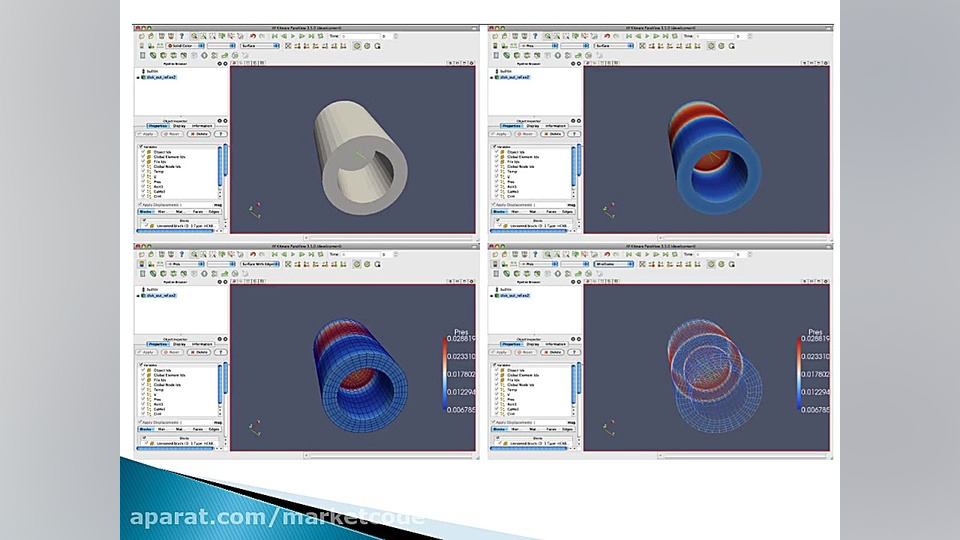Toggle the Global Element Ids checkbox in the Solid Color window
Screen dimensions: 960x540
[x=143, y=157]
